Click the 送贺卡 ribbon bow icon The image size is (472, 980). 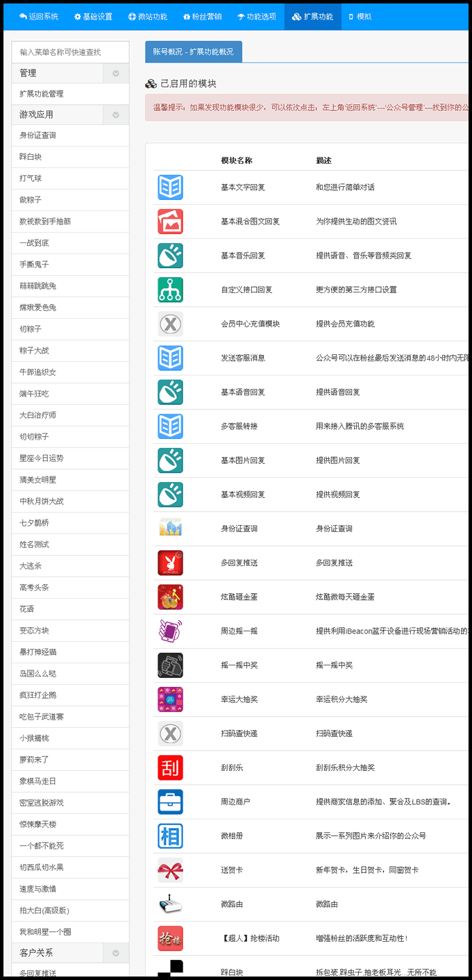click(x=170, y=870)
